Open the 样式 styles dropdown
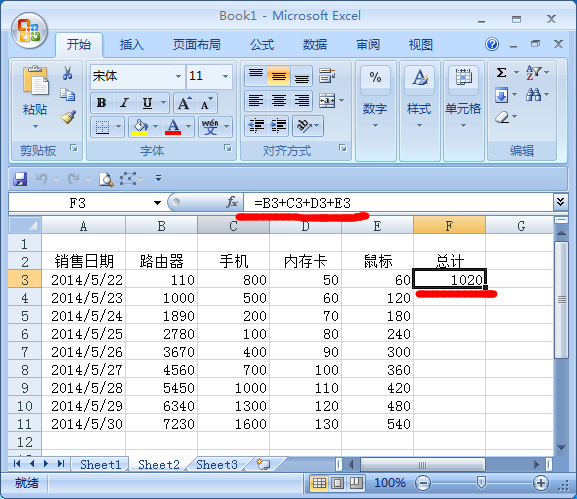 click(420, 125)
